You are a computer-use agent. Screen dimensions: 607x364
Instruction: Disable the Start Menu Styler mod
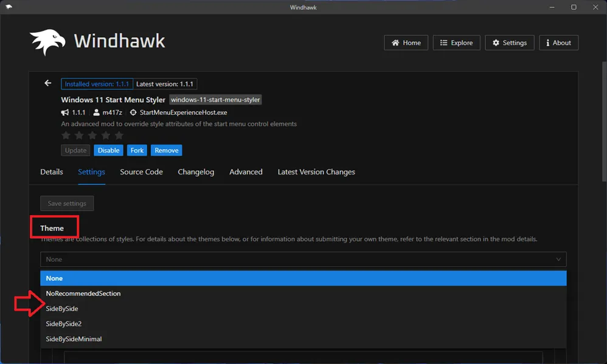pos(108,150)
